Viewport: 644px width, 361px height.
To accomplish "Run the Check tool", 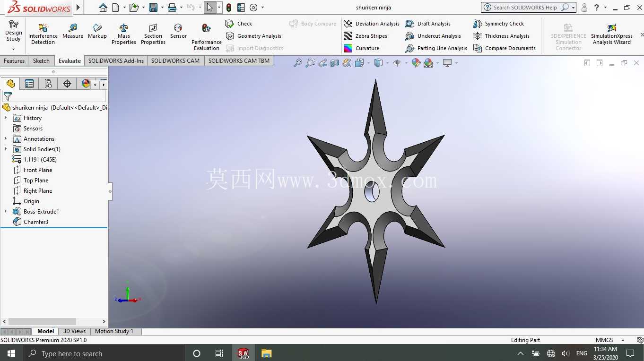I will [239, 24].
